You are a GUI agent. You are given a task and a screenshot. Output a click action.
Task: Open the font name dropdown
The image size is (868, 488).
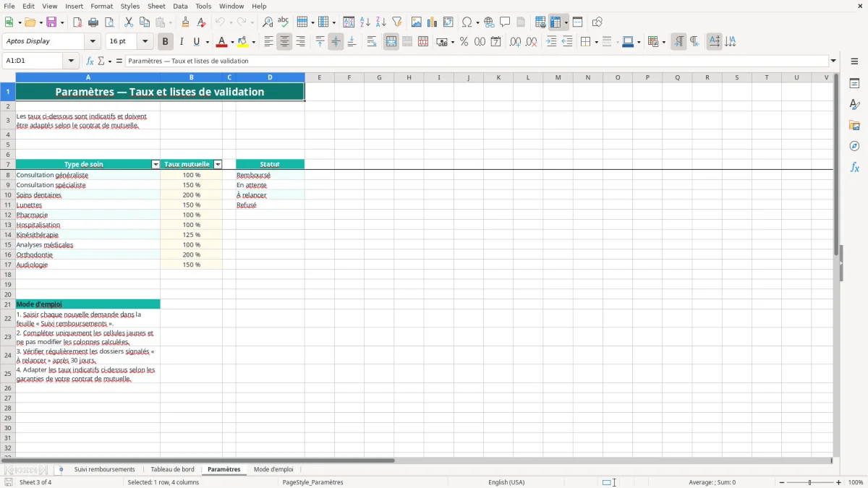click(x=93, y=42)
